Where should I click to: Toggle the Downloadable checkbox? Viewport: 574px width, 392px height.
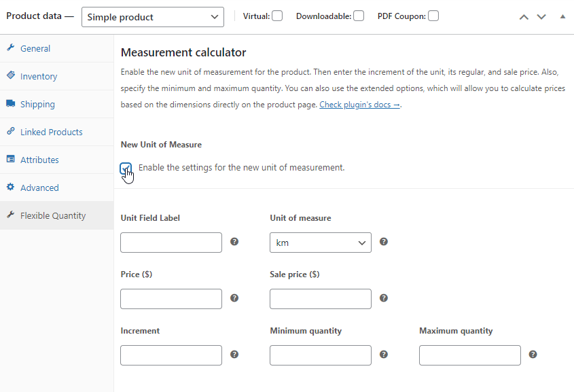click(x=359, y=16)
